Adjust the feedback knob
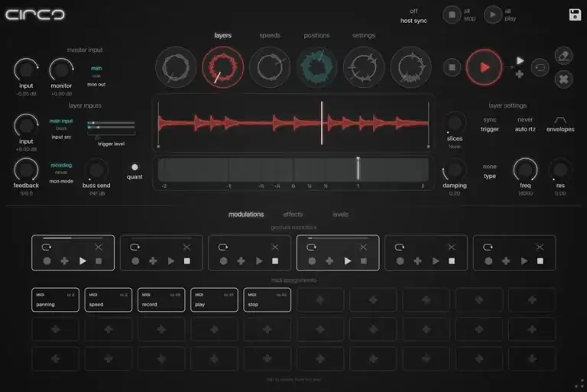The image size is (587, 392). [x=26, y=170]
